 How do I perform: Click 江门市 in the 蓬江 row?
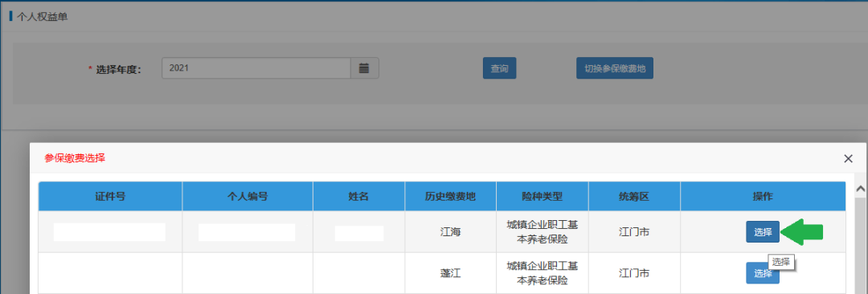click(x=634, y=273)
